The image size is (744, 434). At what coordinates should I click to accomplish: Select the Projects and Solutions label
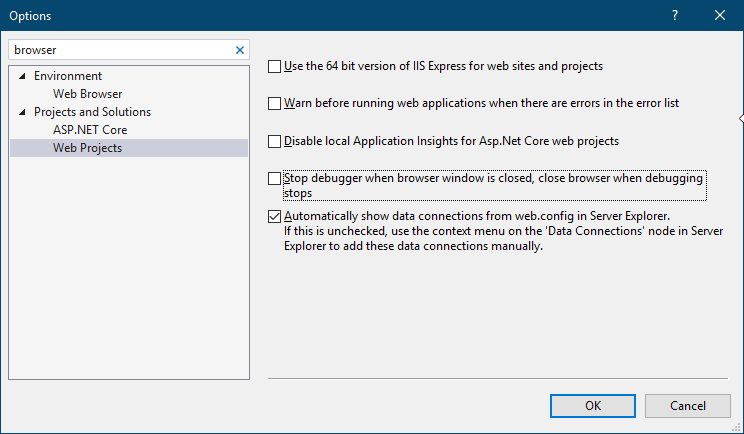pos(92,112)
